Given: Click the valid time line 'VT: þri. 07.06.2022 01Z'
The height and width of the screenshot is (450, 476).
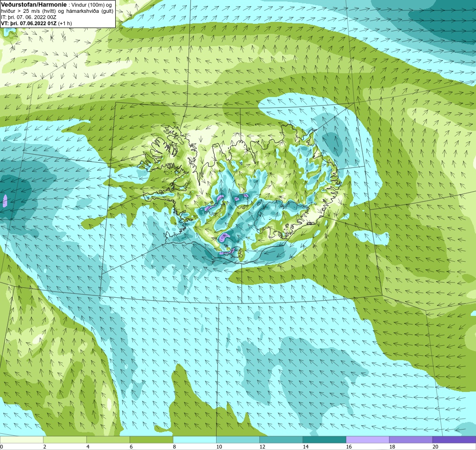Looking at the screenshot, I should pyautogui.click(x=29, y=23).
